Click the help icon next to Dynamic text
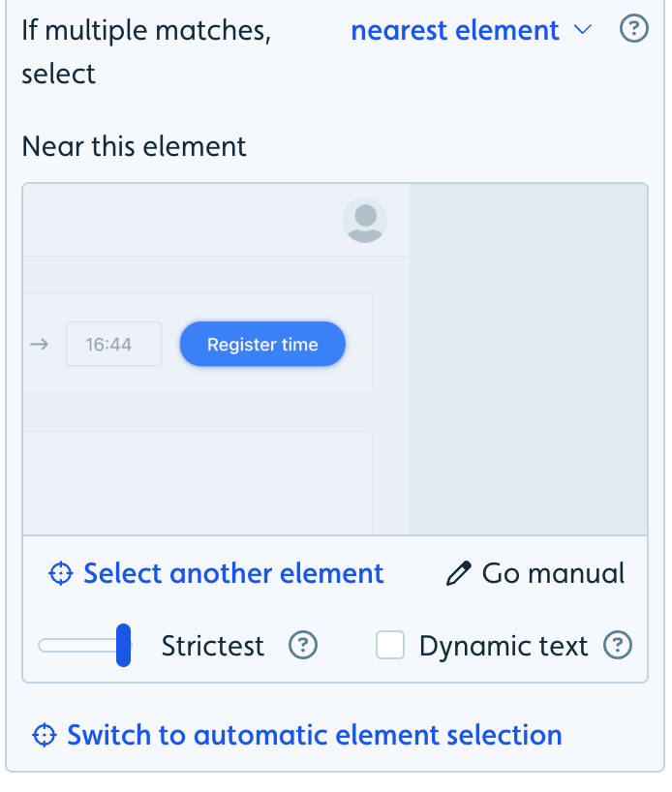Viewport: 672px width, 792px height. [618, 645]
